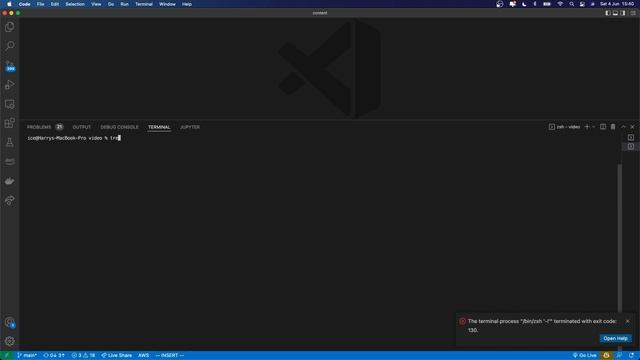Open Remote Explorer view in activity bar

point(10,104)
